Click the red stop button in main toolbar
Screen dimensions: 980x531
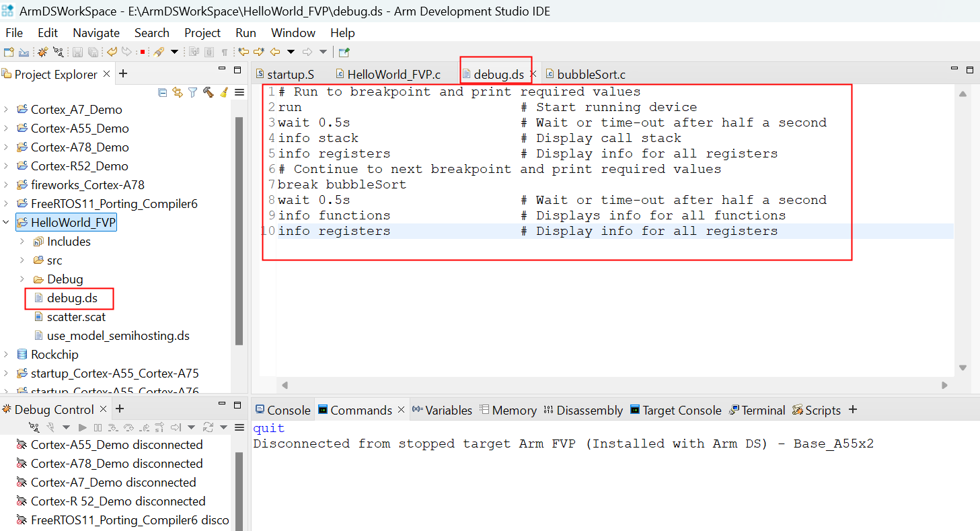pyautogui.click(x=143, y=52)
